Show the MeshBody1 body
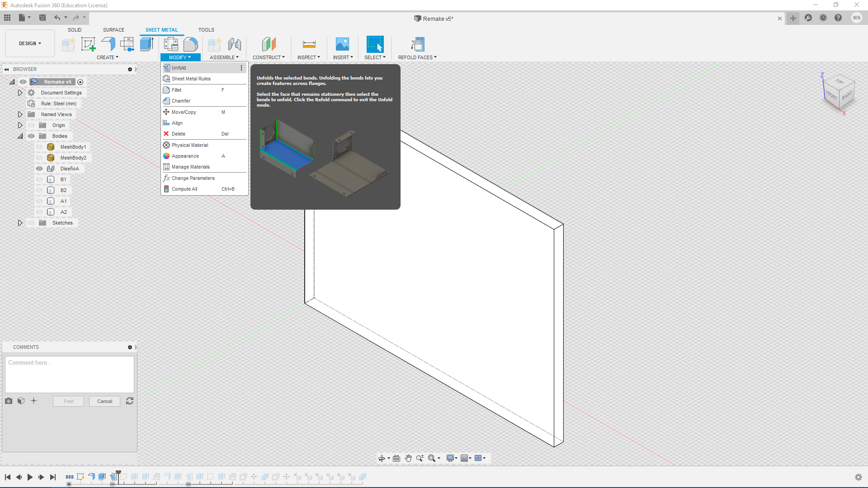This screenshot has width=868, height=488. pyautogui.click(x=39, y=147)
